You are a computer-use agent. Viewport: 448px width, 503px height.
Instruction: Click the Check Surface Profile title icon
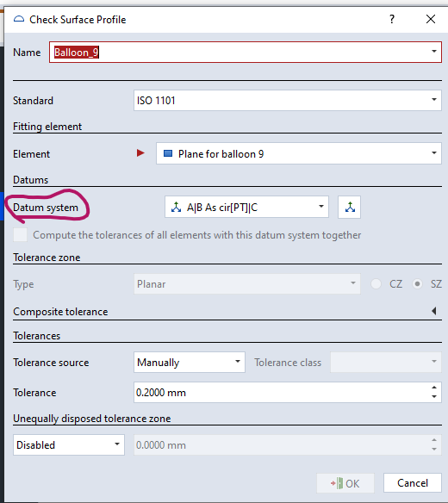[19, 19]
